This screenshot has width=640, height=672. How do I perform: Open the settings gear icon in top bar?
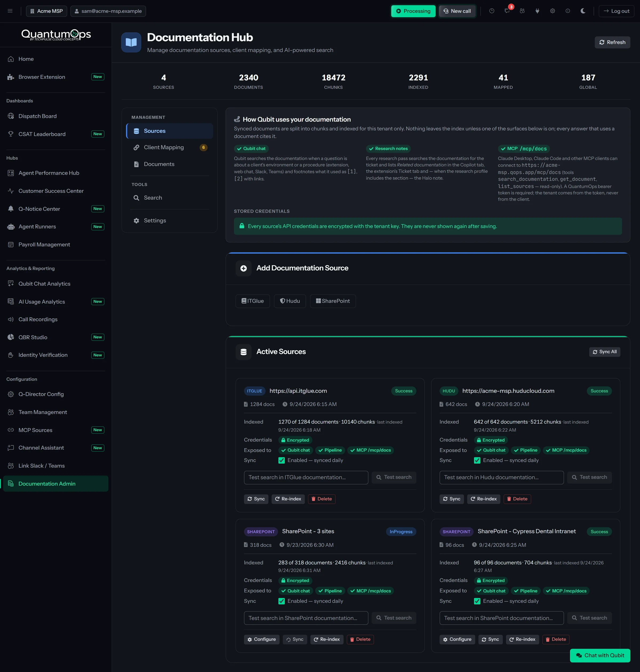point(553,11)
